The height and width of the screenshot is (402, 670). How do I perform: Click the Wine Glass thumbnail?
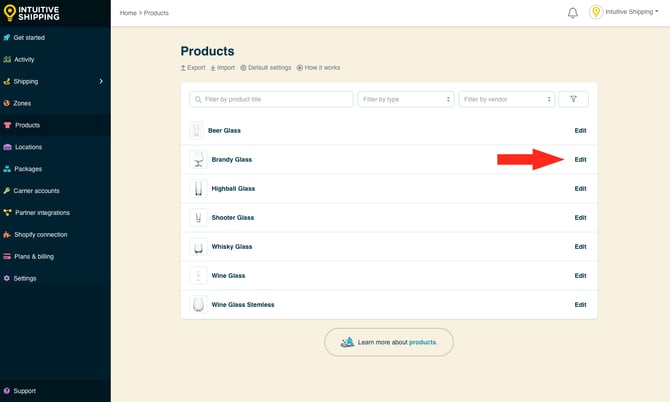(198, 276)
